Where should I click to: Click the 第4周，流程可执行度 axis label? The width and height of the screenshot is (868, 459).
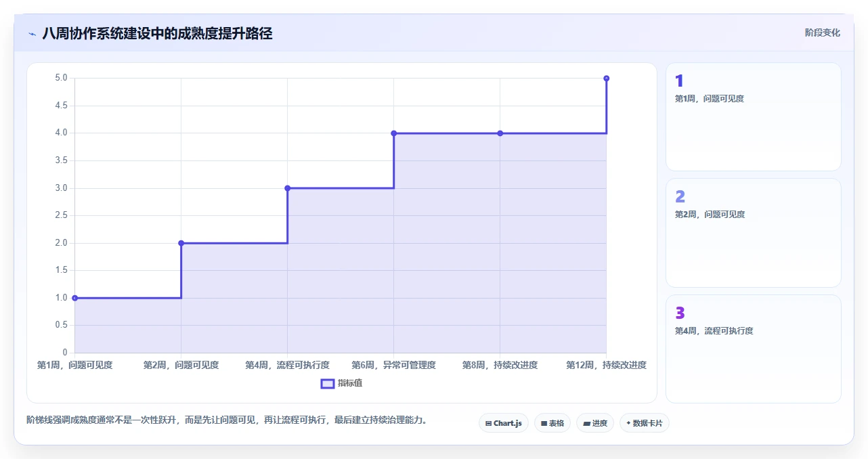287,365
